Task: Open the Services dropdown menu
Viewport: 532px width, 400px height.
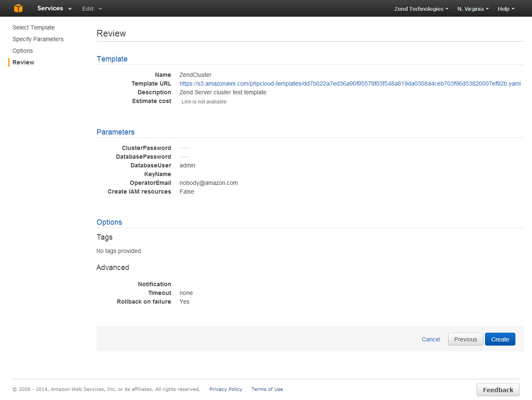Action: coord(54,8)
